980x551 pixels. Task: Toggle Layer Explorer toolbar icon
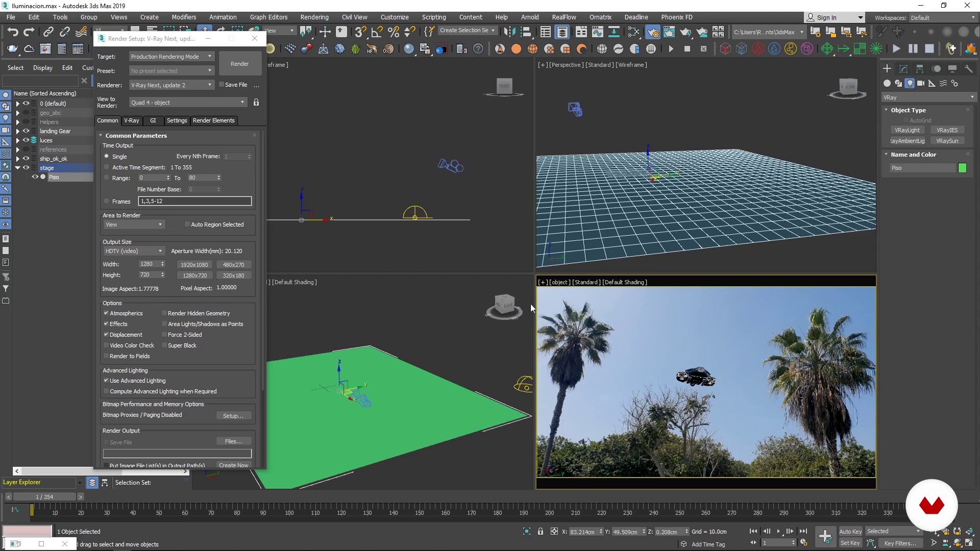pyautogui.click(x=562, y=32)
